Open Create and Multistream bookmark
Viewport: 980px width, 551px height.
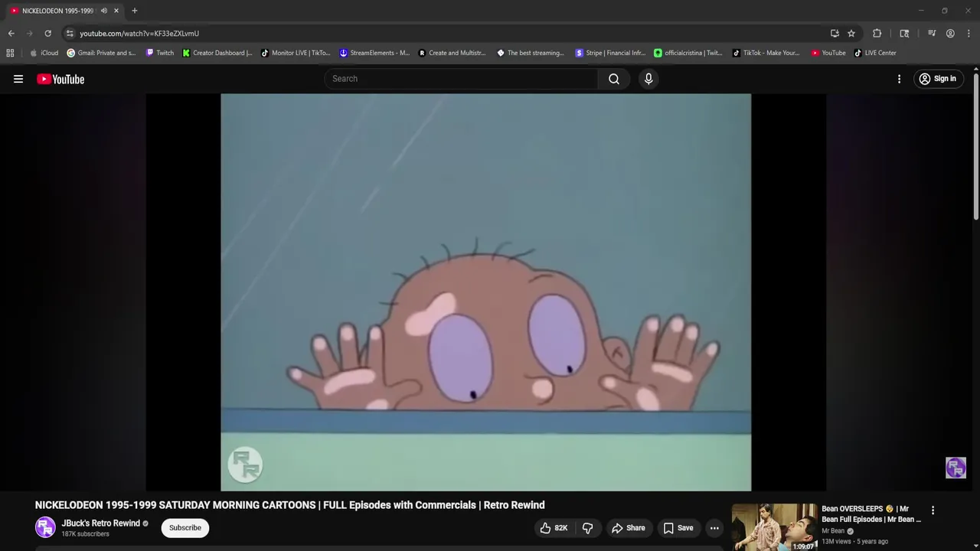coord(452,53)
